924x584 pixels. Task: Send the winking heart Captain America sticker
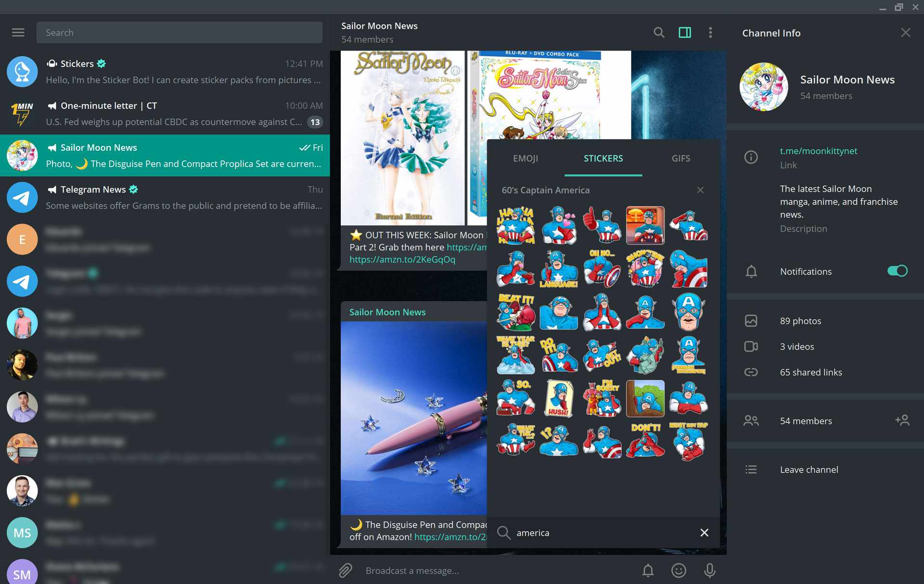[x=558, y=225]
